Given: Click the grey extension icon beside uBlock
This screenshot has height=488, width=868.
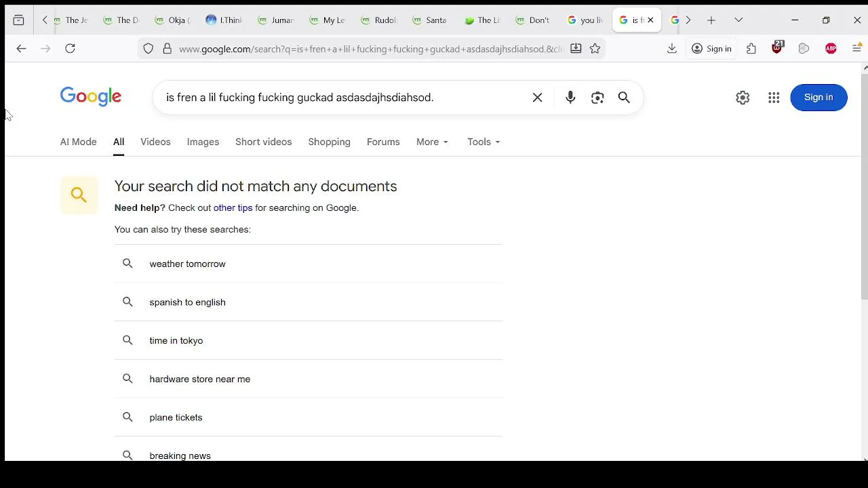Looking at the screenshot, I should tap(804, 49).
